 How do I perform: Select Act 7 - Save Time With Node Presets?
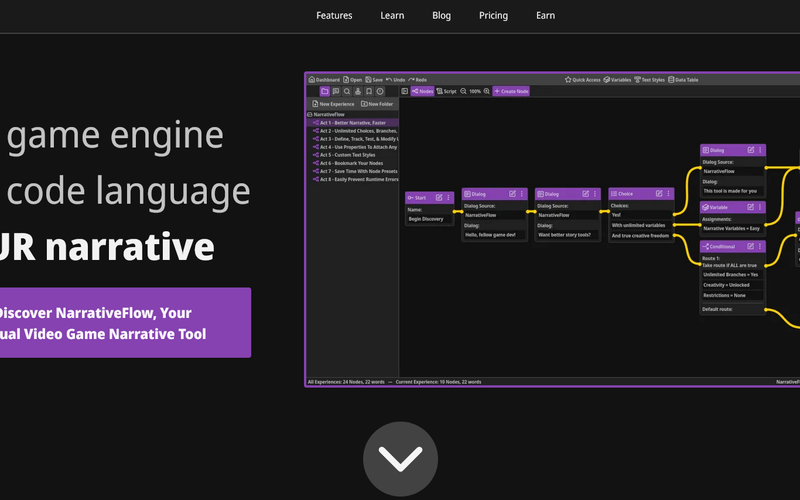coord(353,171)
